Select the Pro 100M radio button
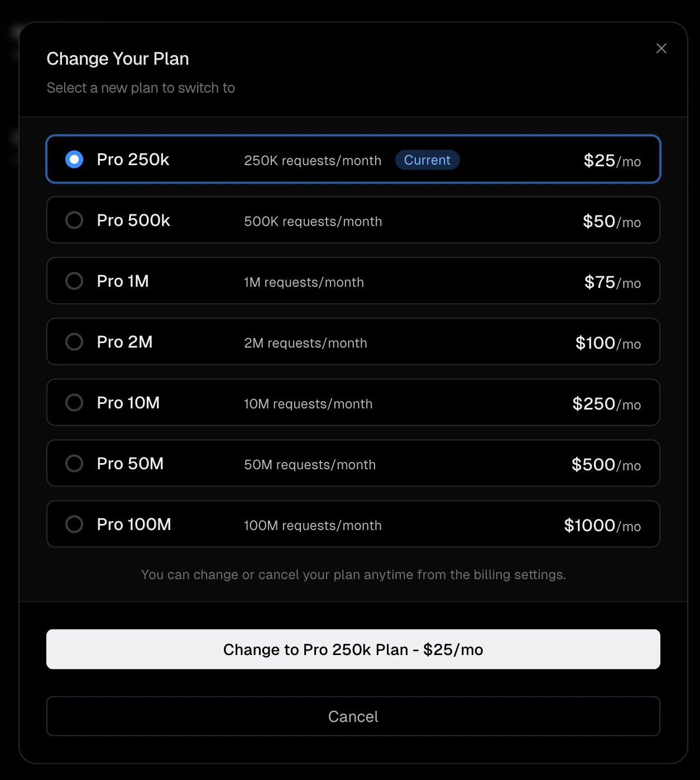This screenshot has width=700, height=780. pyautogui.click(x=74, y=524)
